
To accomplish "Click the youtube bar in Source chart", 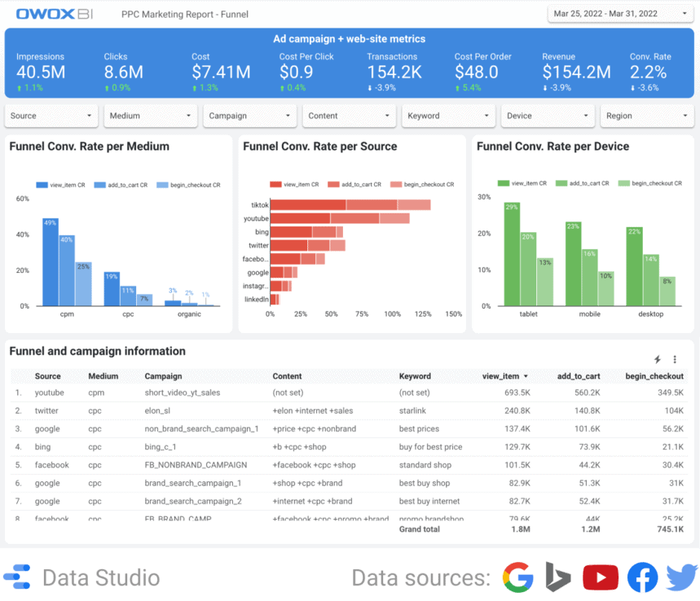I will (340, 218).
